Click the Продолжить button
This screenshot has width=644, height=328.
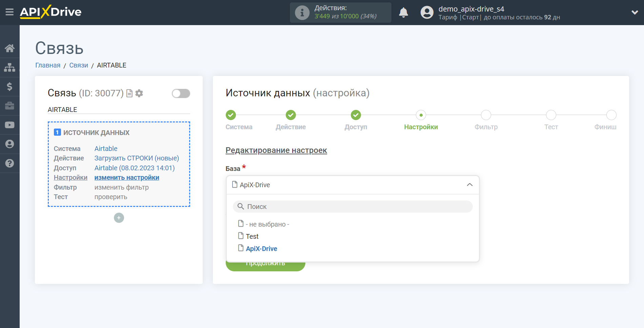265,266
